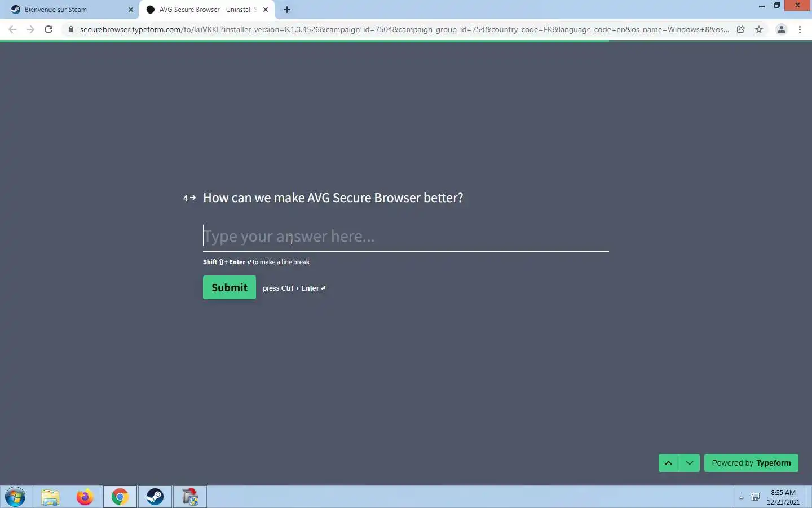Restore down the Chrome window
This screenshot has height=508, width=812.
point(777,6)
